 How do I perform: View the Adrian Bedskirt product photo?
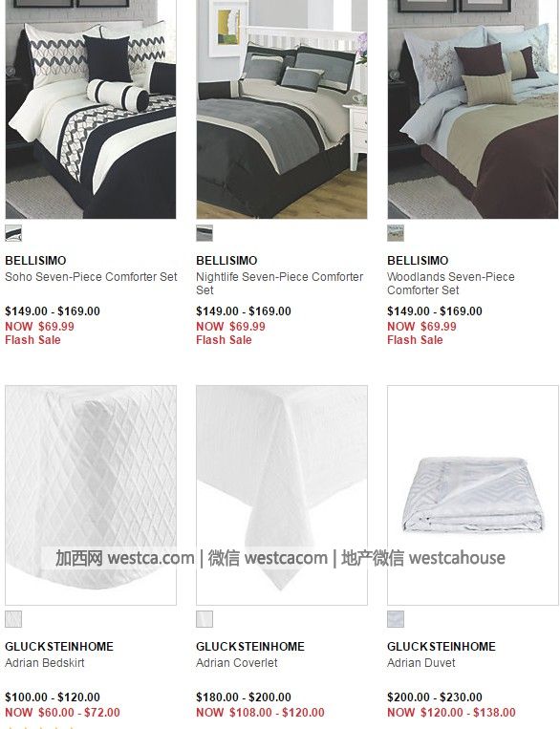pos(91,495)
